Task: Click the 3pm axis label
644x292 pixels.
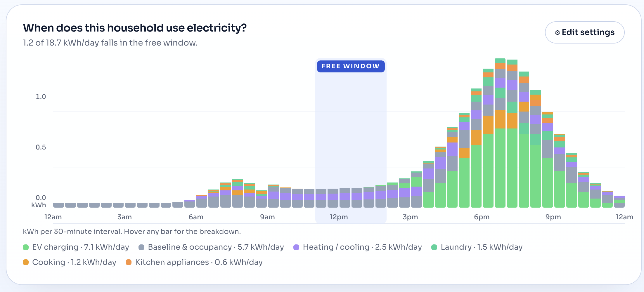Action: click(x=410, y=217)
